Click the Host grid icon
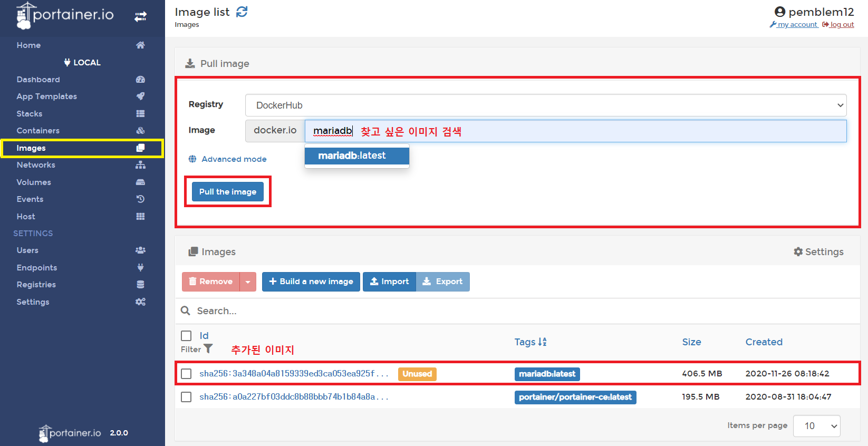Viewport: 868px width, 446px height. click(140, 216)
